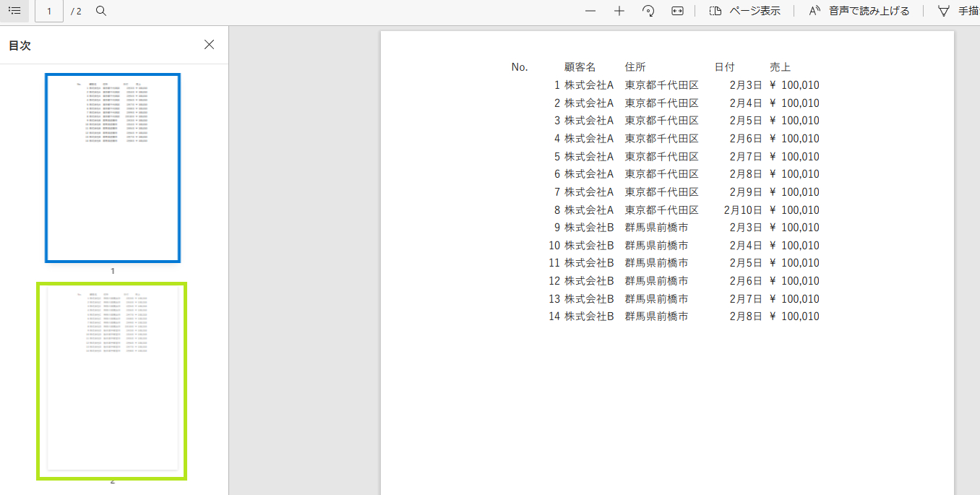Click 群馬県前橋市 in row 12
This screenshot has width=980, height=495.
point(657,280)
